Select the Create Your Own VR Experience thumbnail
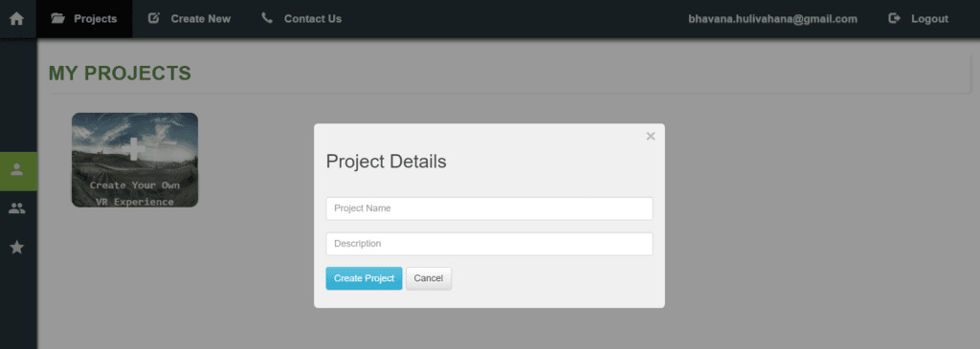 tap(135, 160)
